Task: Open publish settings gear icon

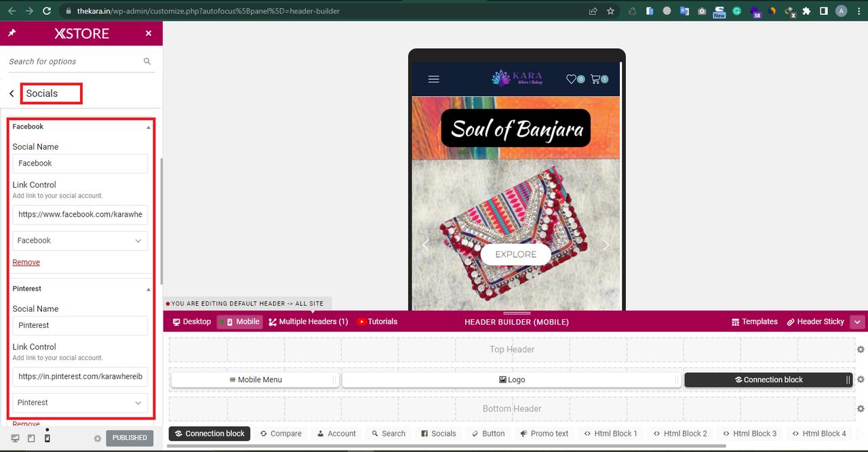Action: [x=98, y=438]
